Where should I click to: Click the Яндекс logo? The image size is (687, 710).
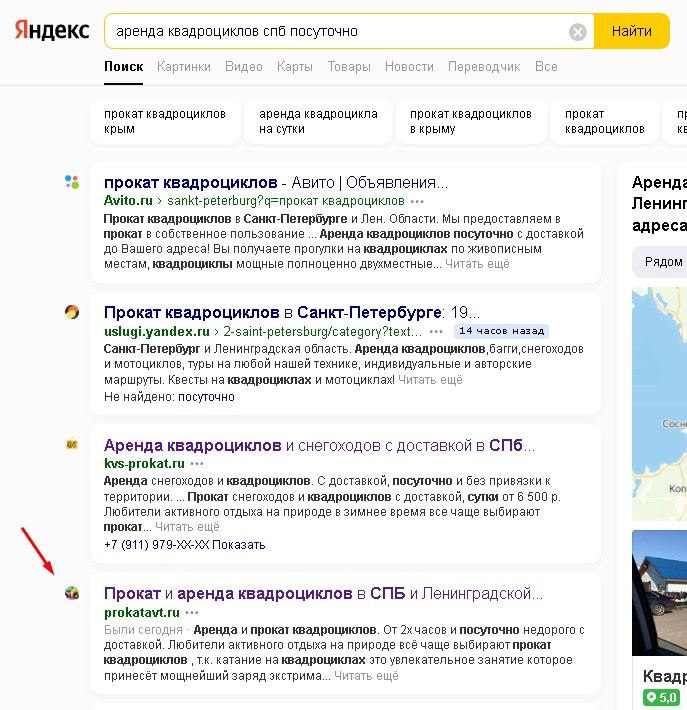(x=52, y=30)
